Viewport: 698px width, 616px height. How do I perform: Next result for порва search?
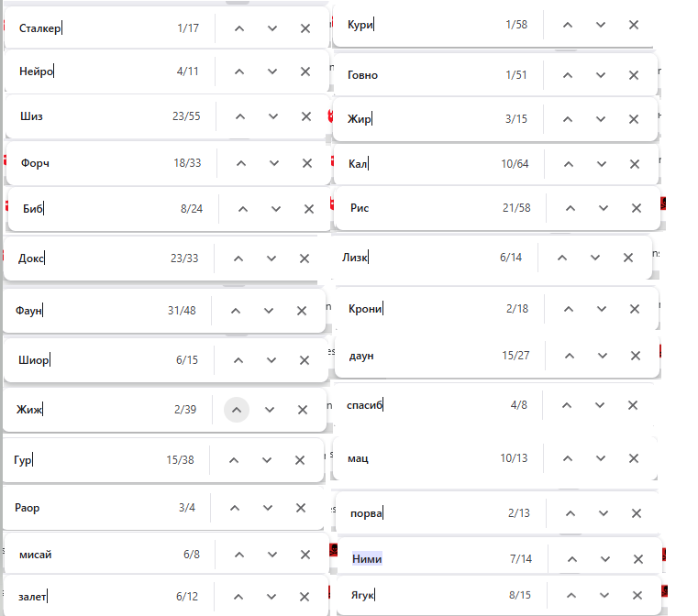click(603, 513)
